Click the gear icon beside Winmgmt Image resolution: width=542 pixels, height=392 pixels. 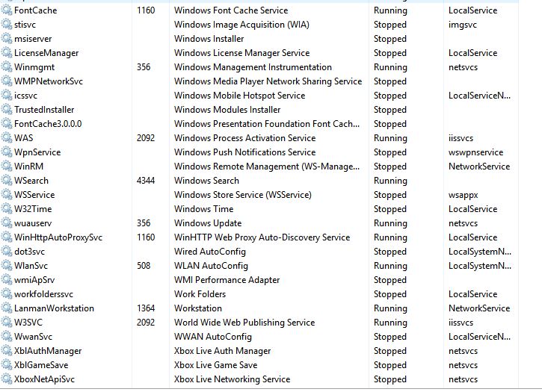click(x=7, y=67)
